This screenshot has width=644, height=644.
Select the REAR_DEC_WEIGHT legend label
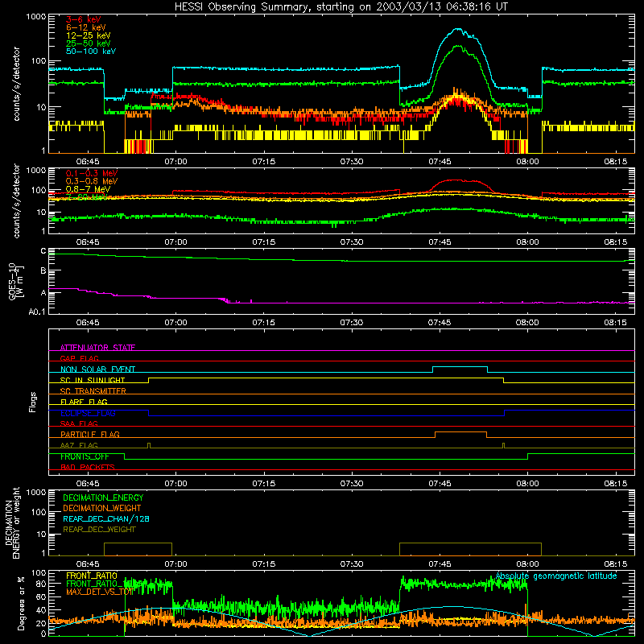click(99, 530)
